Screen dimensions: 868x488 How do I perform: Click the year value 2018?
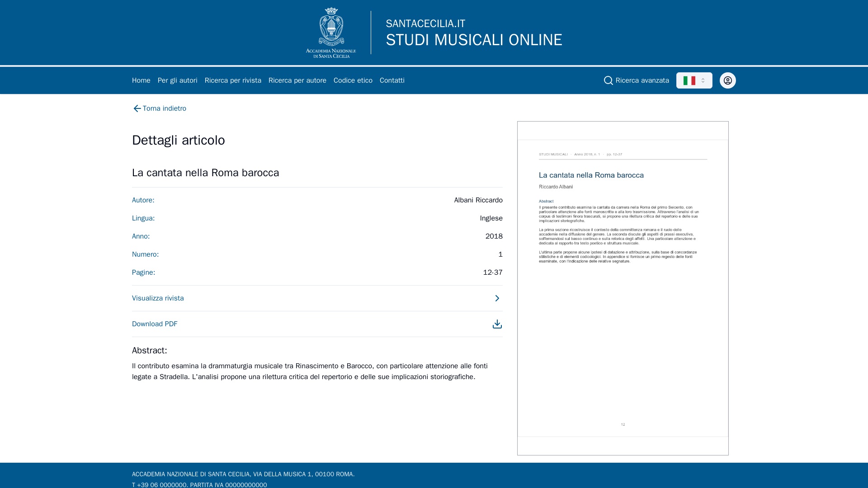[x=494, y=236]
